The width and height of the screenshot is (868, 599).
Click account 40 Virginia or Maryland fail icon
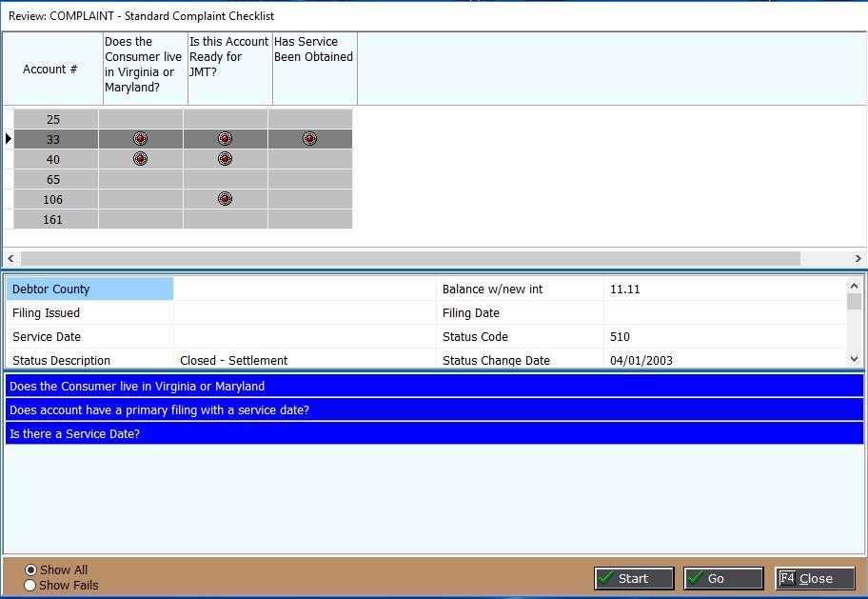(141, 159)
